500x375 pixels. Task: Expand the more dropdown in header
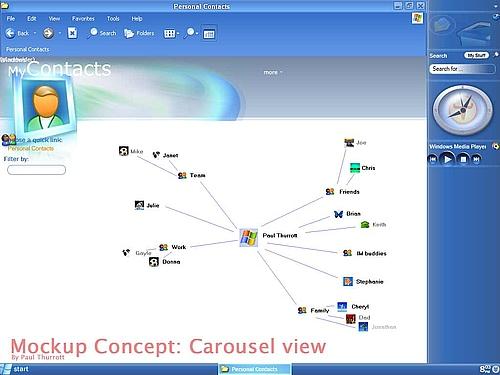273,72
